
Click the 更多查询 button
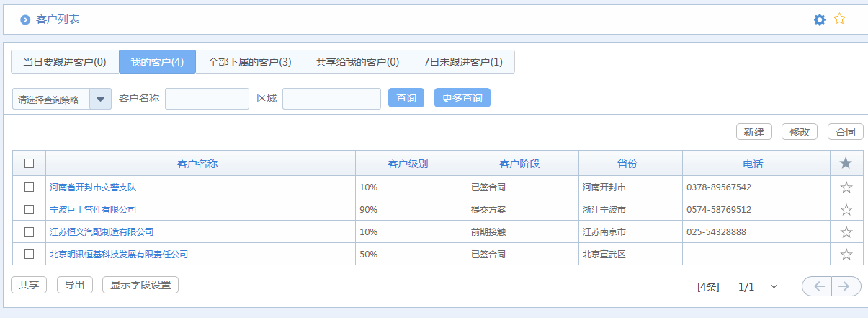coord(462,98)
